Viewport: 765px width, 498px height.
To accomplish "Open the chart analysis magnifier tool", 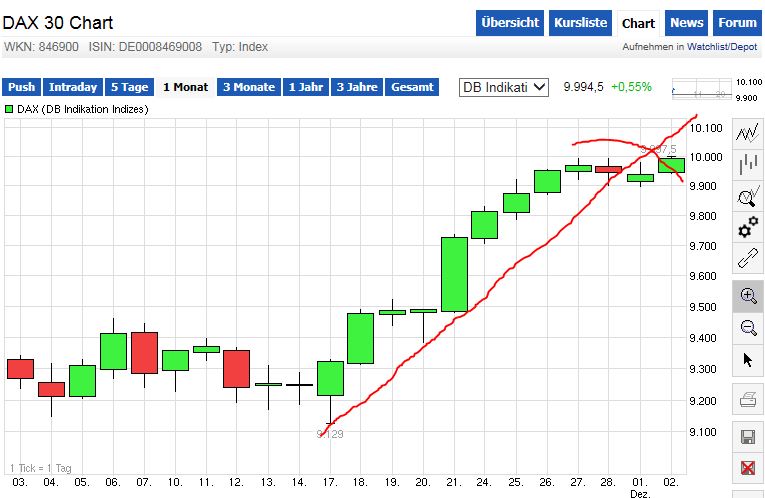I will coord(748,195).
